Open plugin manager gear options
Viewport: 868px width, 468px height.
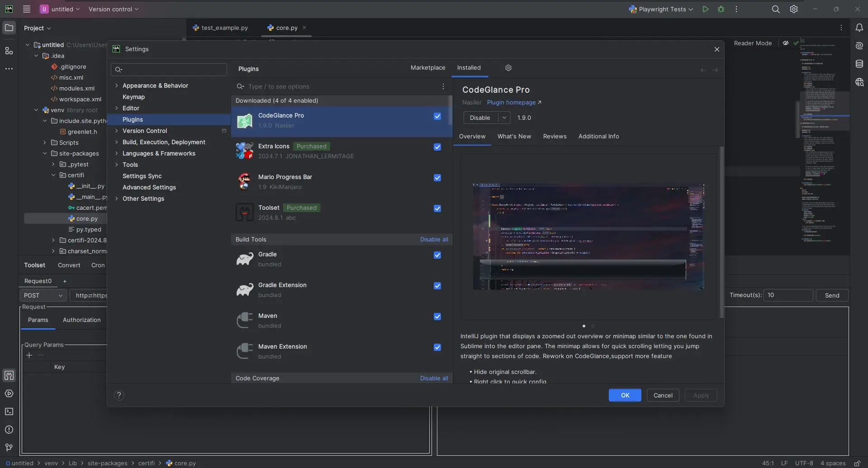(x=508, y=68)
